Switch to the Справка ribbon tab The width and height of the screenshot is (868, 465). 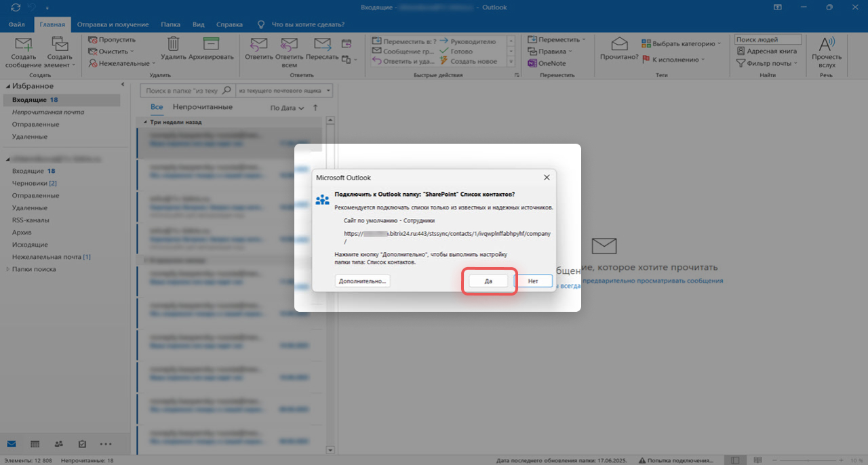(x=229, y=24)
